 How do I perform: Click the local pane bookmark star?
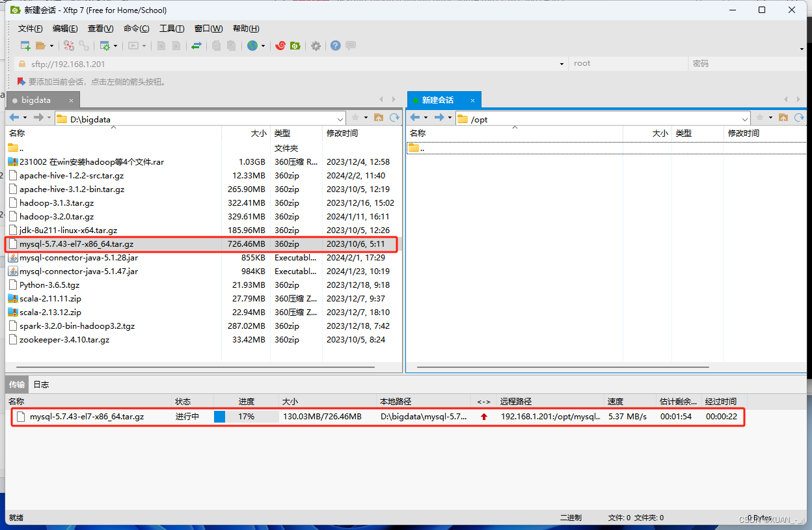(x=355, y=118)
